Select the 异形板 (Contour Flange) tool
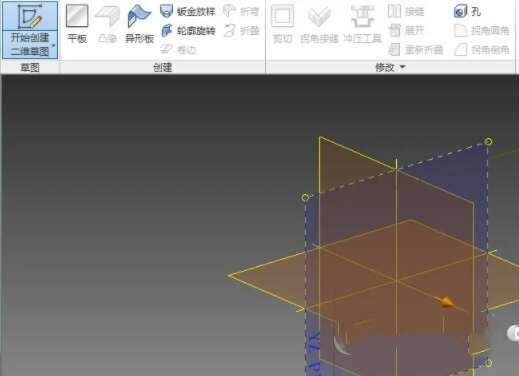Viewport: 519px width, 376px height. [139, 24]
